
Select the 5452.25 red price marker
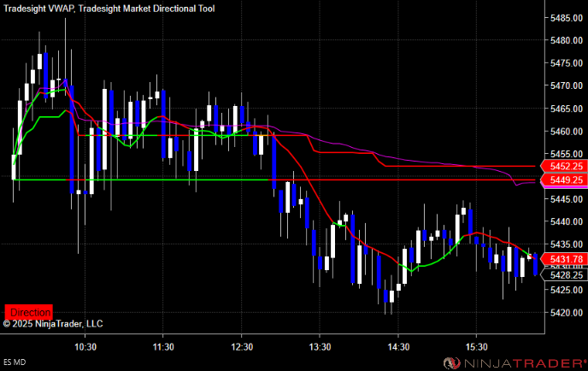pos(564,166)
